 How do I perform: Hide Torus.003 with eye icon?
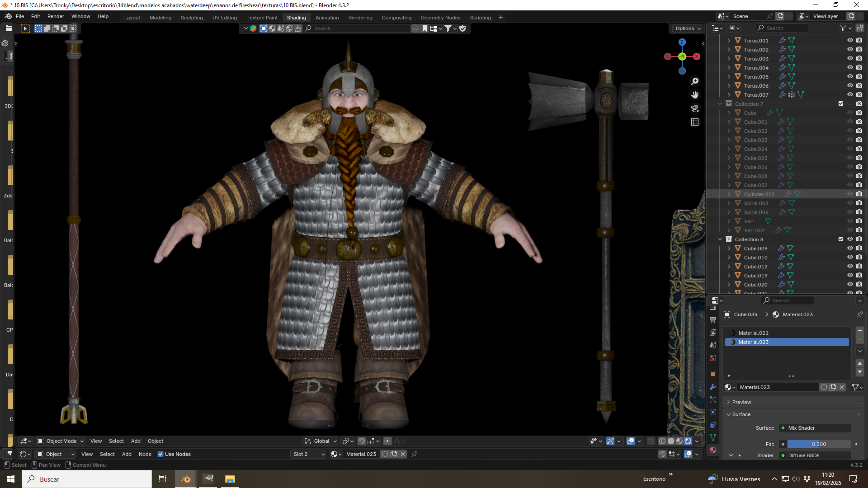[850, 59]
